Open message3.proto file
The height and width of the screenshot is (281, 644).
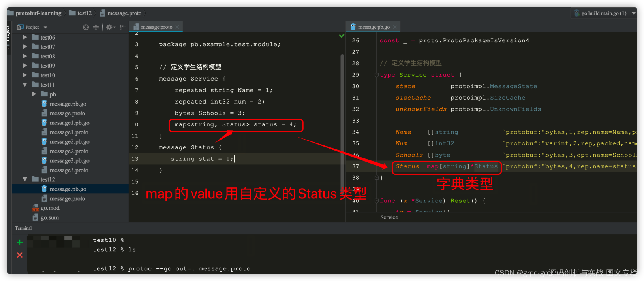click(69, 170)
